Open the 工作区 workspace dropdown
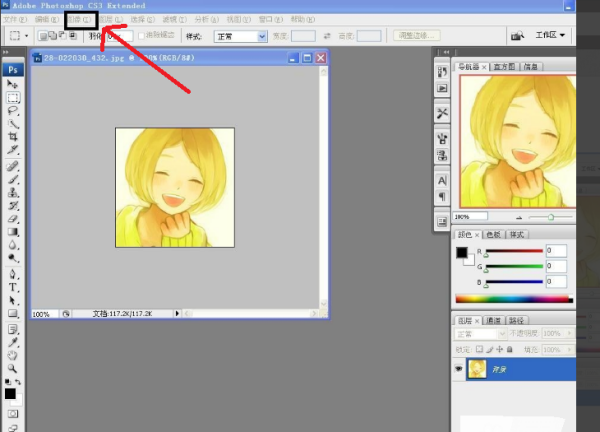Viewport: 600px width, 432px height. 550,35
